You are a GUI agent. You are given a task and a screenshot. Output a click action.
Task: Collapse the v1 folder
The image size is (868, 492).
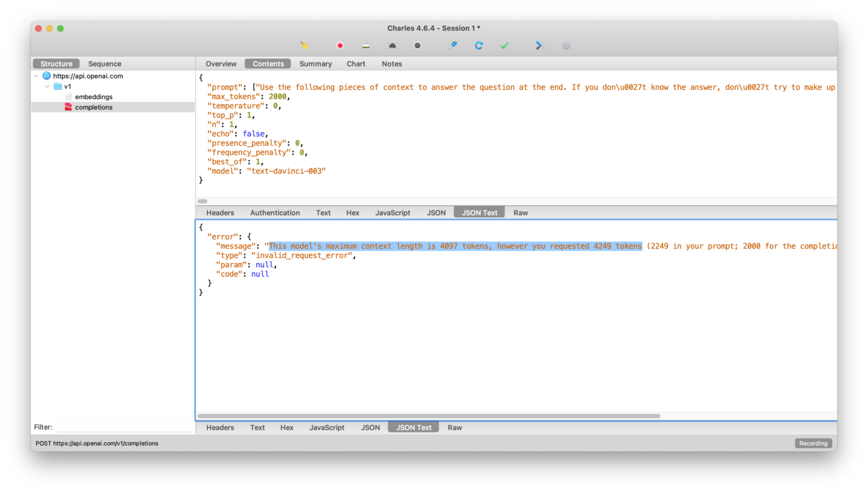[47, 86]
